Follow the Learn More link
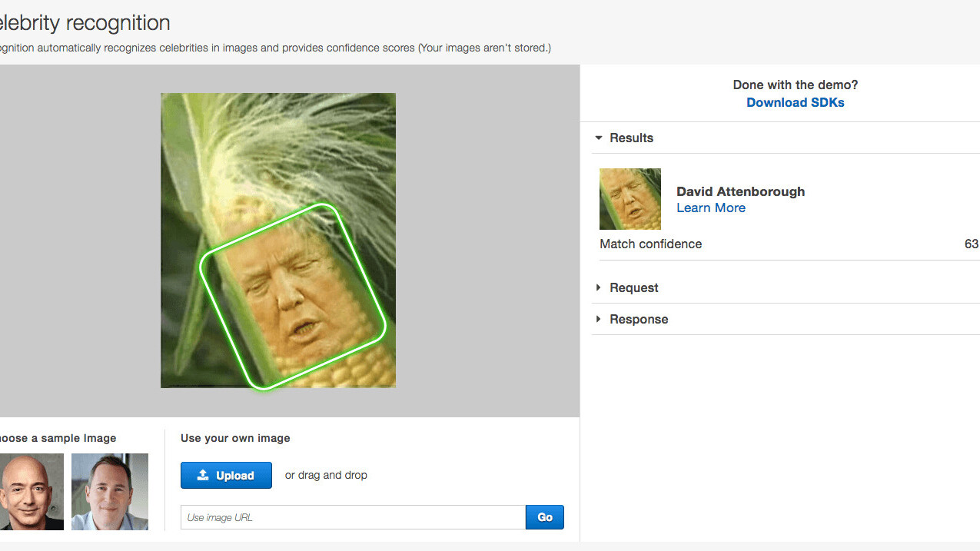 pyautogui.click(x=710, y=207)
